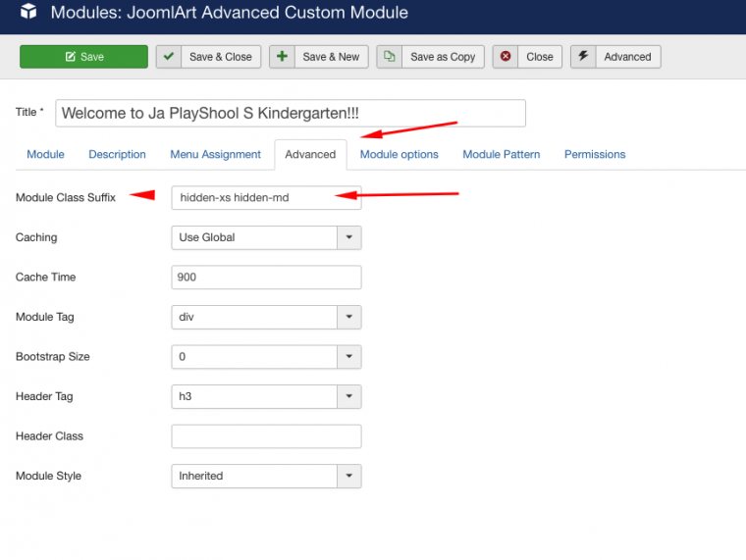Click the plus icon on Save & New

point(283,57)
